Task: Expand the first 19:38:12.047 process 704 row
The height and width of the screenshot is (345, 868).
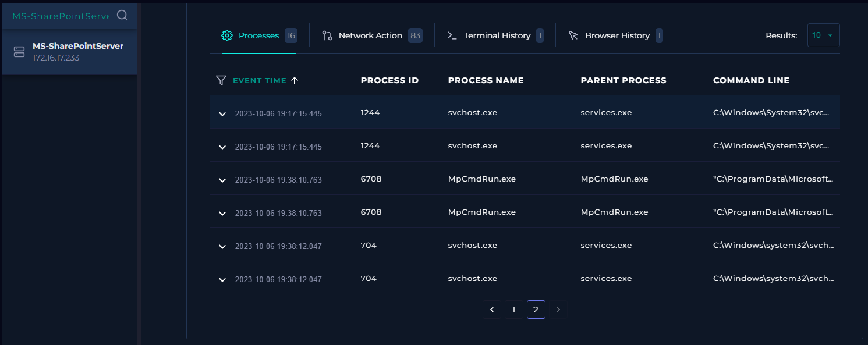Action: (222, 246)
